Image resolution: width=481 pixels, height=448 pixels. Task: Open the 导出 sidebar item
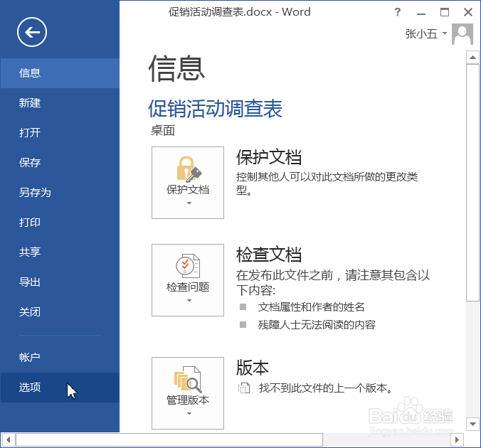[x=60, y=282]
